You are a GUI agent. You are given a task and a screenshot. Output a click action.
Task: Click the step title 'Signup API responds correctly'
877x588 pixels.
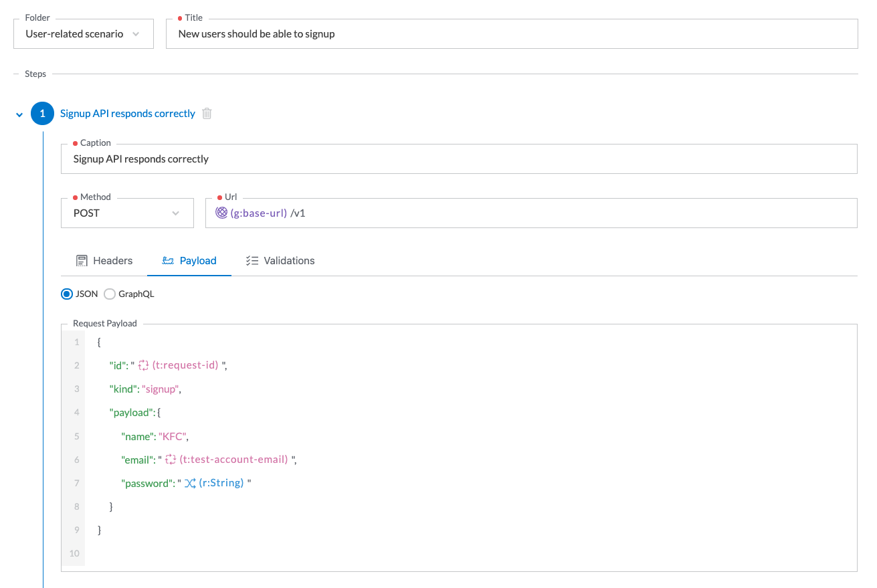tap(128, 114)
